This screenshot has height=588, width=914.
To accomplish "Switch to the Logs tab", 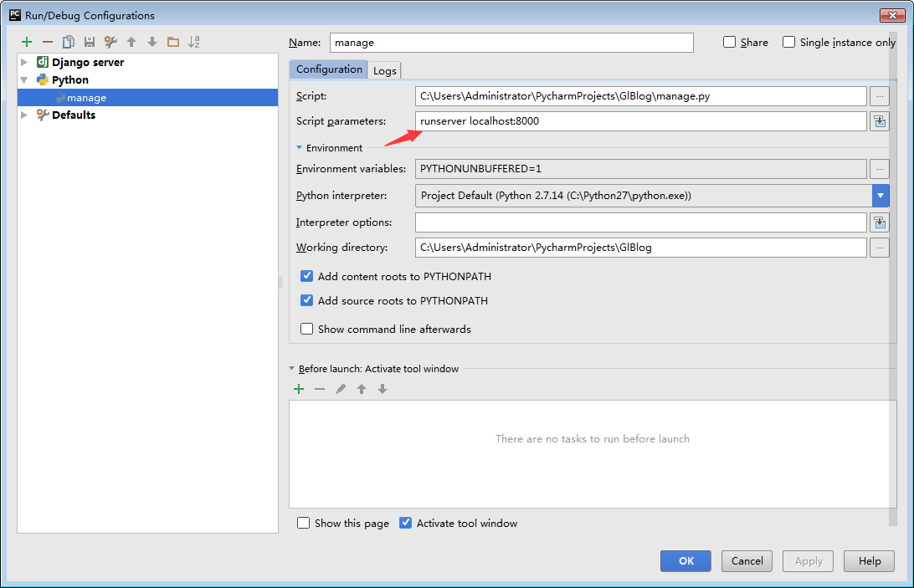I will (x=385, y=70).
